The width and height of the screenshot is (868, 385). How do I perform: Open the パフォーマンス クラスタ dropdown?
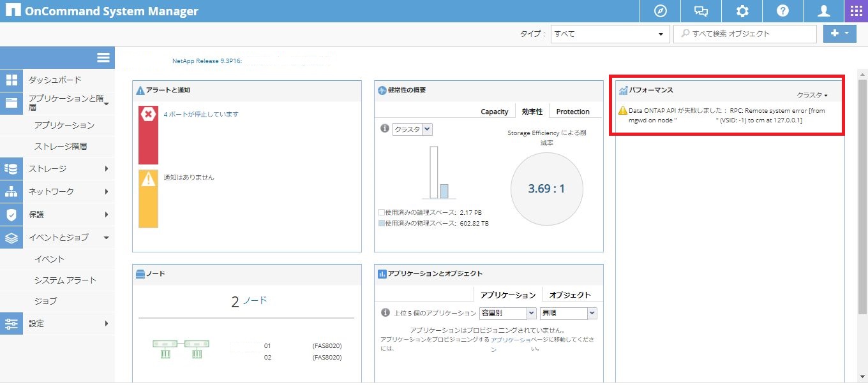click(812, 95)
